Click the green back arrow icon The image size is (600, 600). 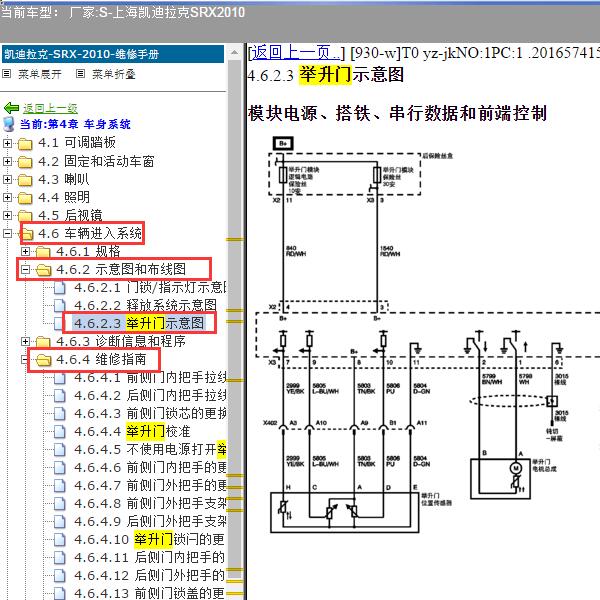coord(11,108)
